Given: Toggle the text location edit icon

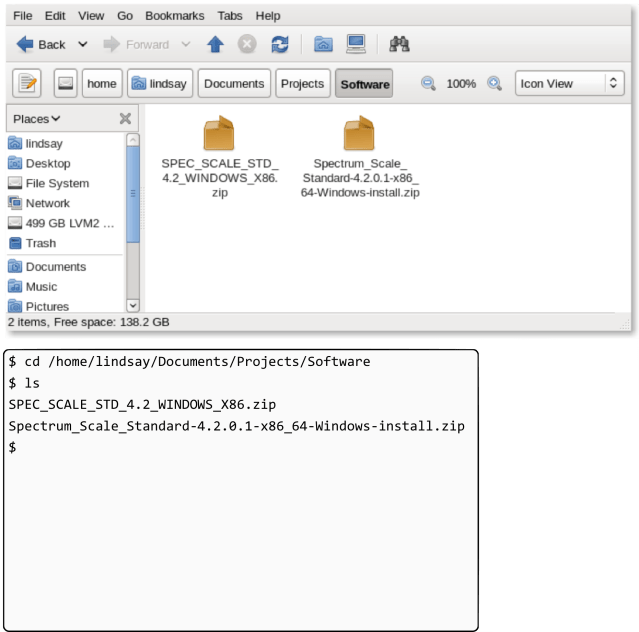Looking at the screenshot, I should (27, 84).
